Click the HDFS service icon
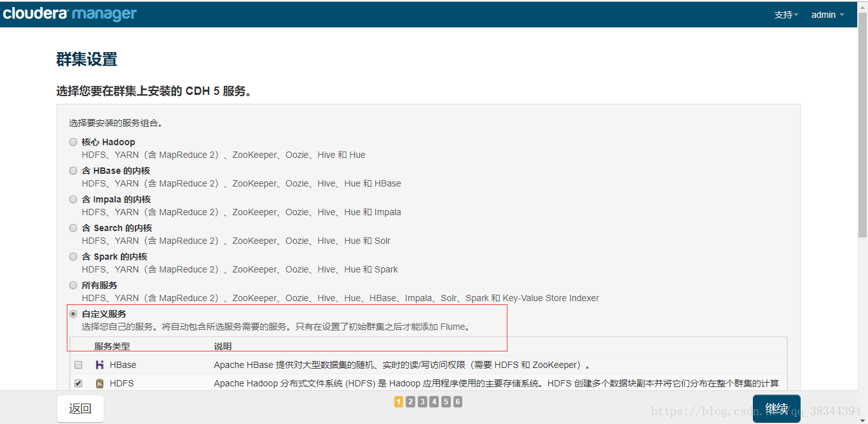The height and width of the screenshot is (424, 868). [99, 383]
